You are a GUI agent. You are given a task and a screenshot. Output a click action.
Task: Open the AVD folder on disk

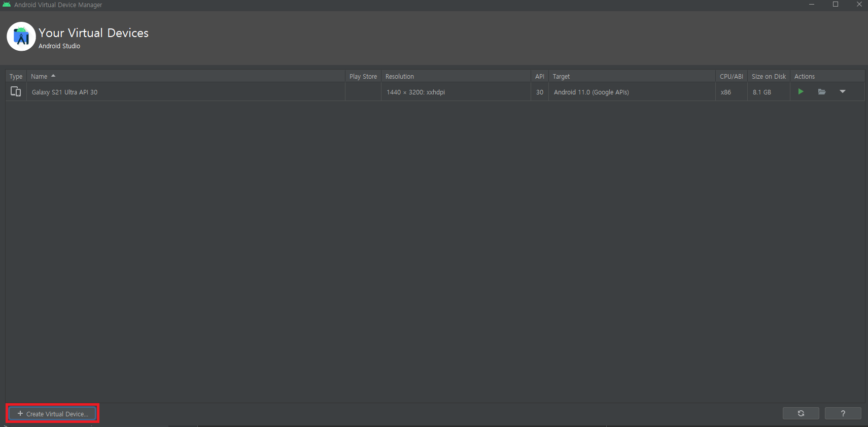click(x=822, y=92)
